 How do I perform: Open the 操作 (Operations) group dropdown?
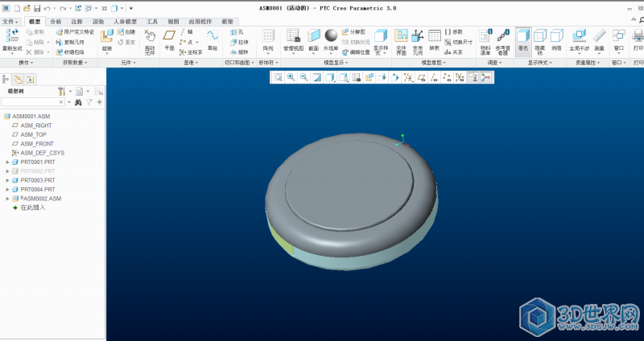tap(27, 63)
